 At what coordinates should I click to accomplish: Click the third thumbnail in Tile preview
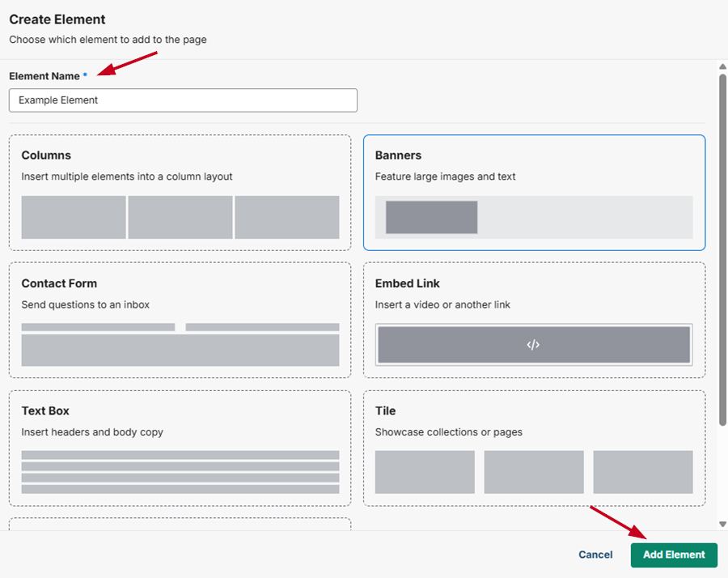tap(642, 472)
